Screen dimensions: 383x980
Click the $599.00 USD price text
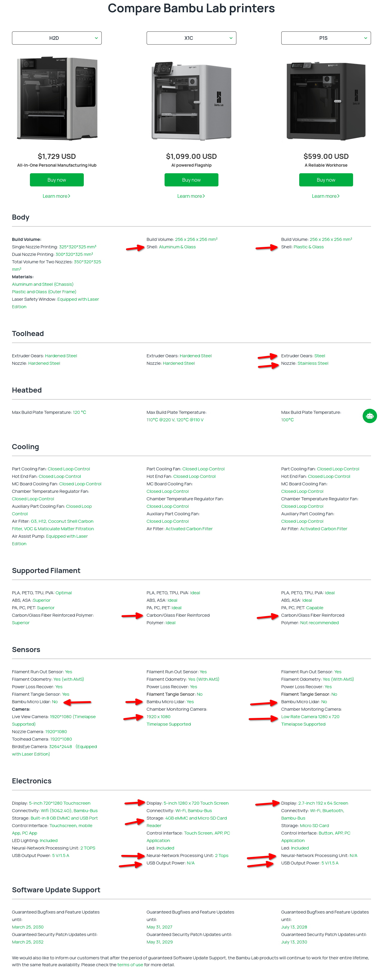coord(326,157)
